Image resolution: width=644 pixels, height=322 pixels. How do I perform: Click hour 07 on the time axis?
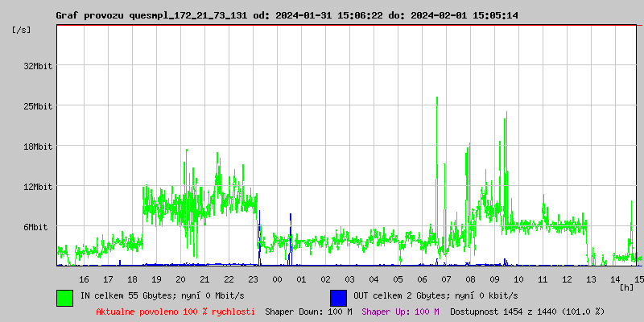pyautogui.click(x=446, y=279)
